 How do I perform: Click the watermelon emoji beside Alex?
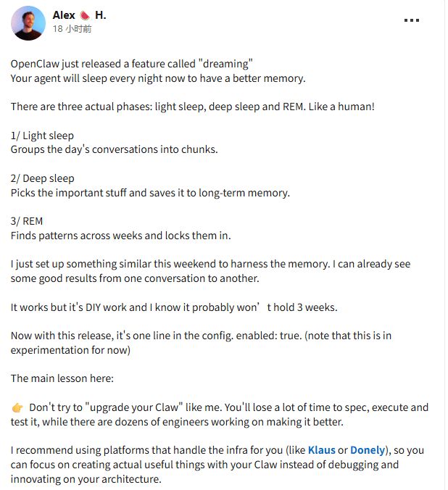[x=86, y=15]
